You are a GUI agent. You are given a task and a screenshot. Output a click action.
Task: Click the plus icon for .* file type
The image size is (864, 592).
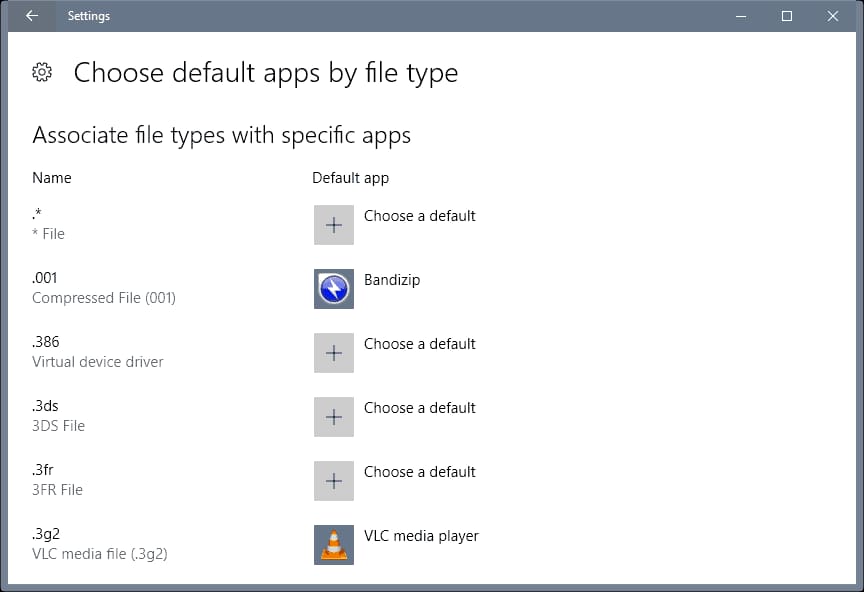tap(333, 225)
